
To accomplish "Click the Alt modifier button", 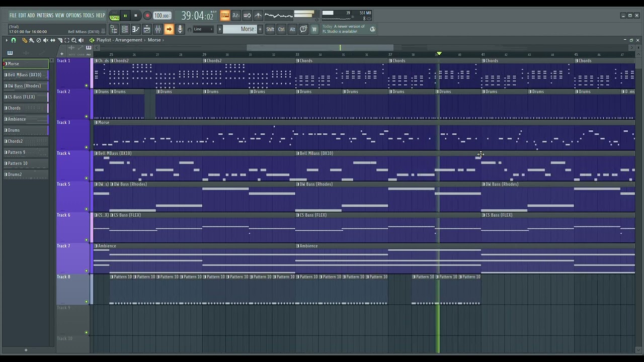I will click(292, 29).
